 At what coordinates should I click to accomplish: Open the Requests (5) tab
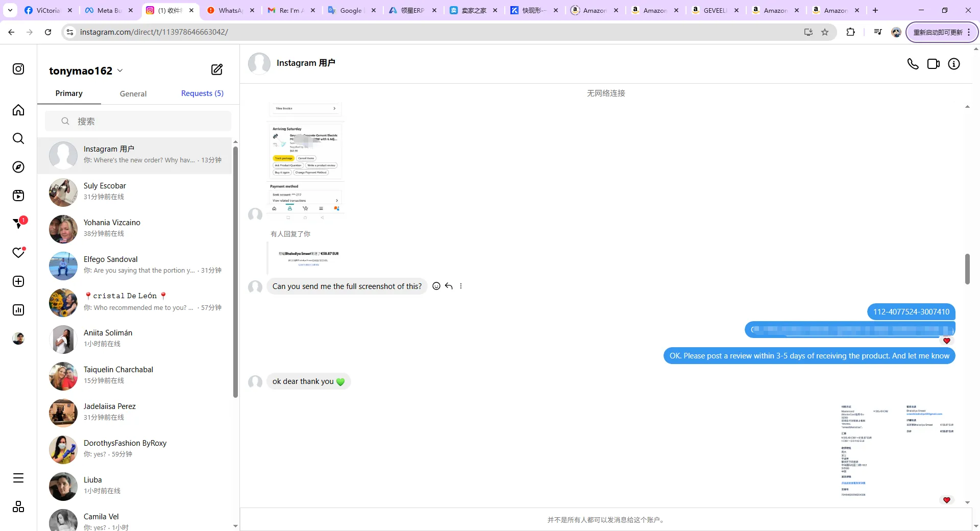202,93
